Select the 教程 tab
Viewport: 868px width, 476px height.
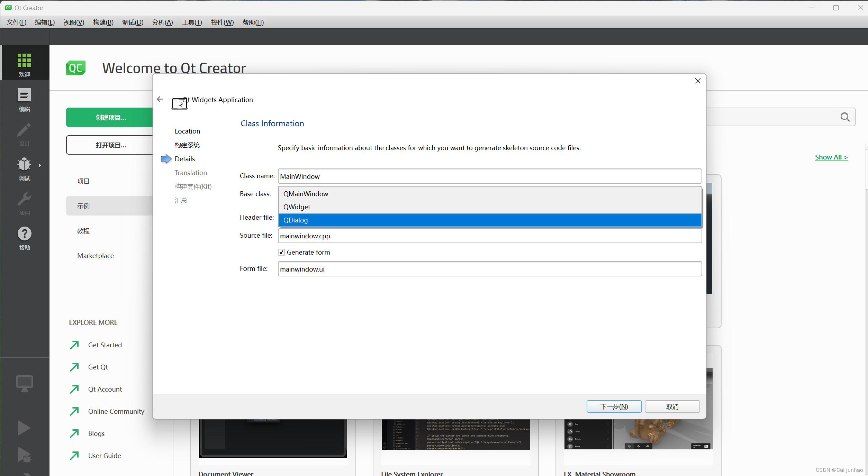(109, 231)
